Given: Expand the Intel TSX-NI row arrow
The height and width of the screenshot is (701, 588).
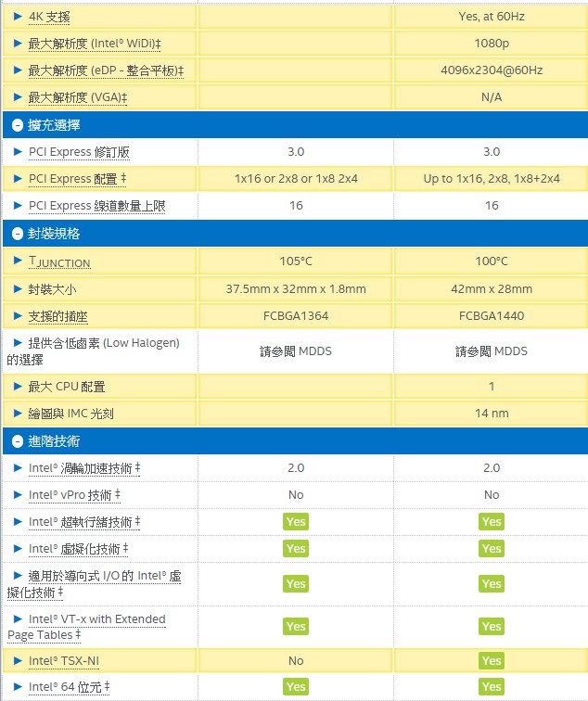Looking at the screenshot, I should point(18,660).
